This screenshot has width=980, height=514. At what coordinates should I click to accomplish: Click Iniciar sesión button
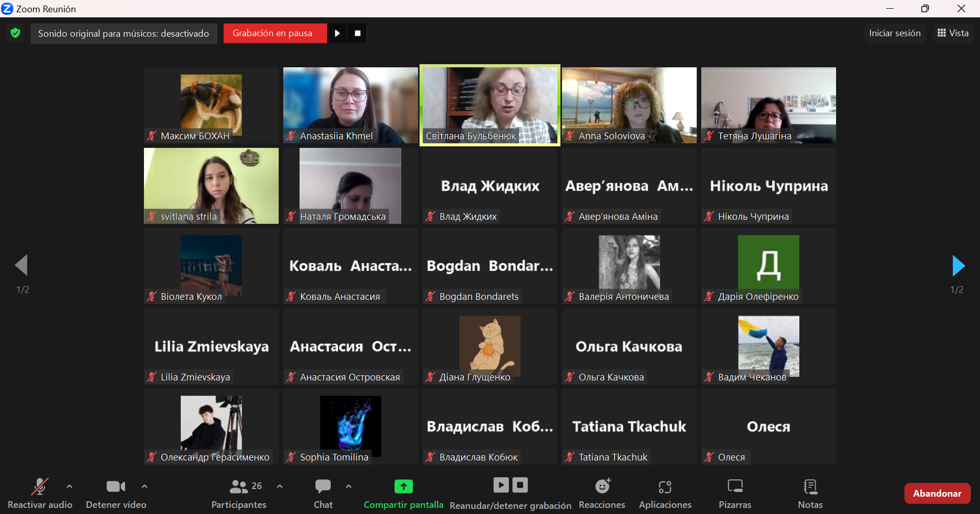[x=895, y=33]
